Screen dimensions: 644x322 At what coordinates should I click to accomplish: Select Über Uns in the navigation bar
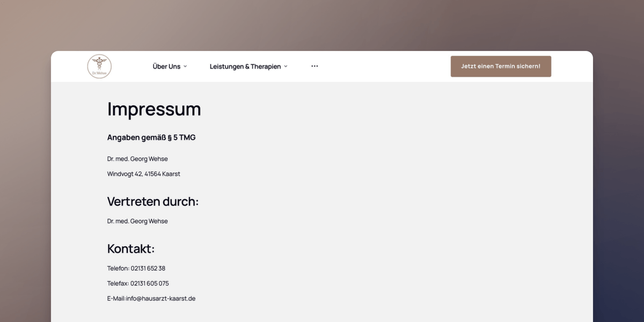pyautogui.click(x=166, y=66)
